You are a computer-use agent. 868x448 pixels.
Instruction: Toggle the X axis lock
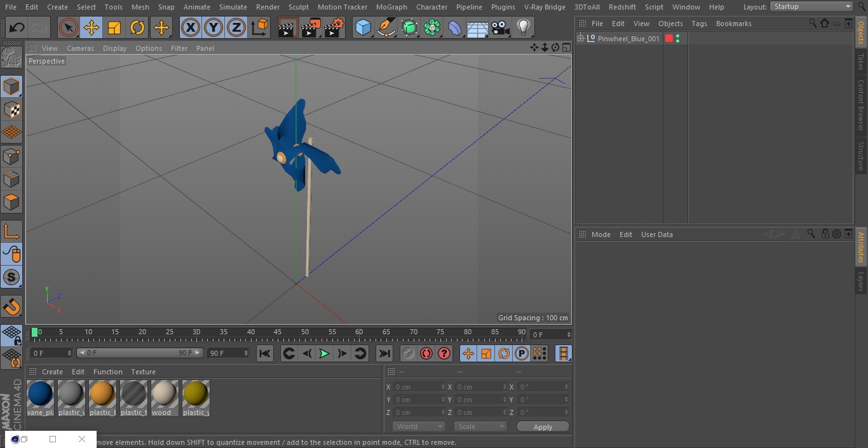(191, 27)
